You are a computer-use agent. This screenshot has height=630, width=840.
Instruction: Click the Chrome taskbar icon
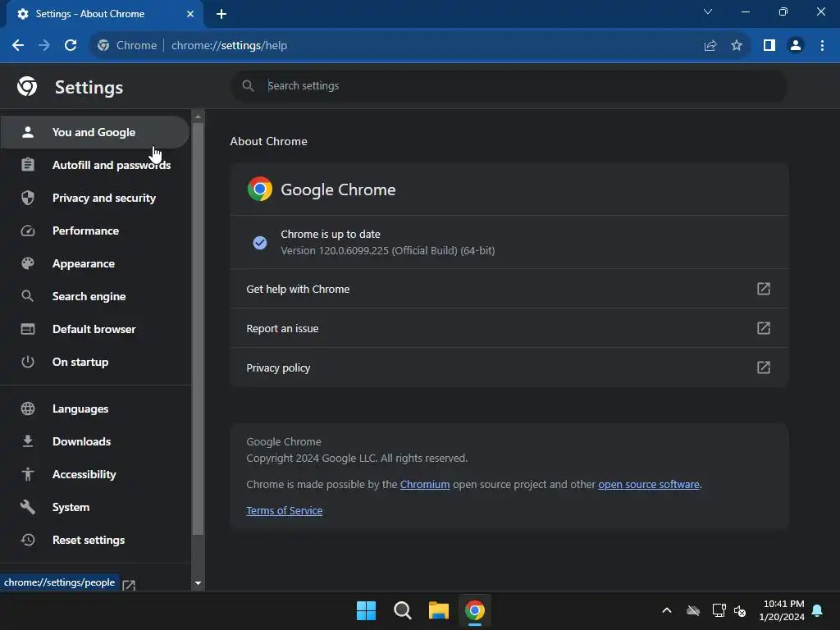[475, 610]
